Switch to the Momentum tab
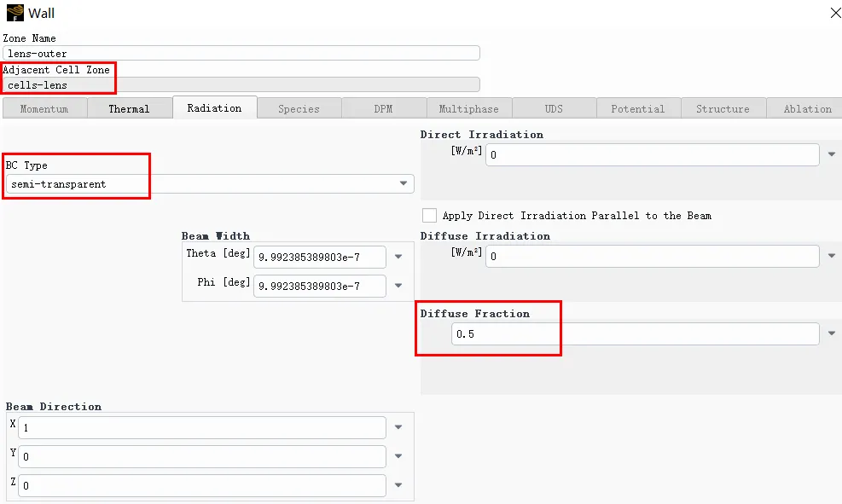This screenshot has width=842, height=504. [x=44, y=109]
